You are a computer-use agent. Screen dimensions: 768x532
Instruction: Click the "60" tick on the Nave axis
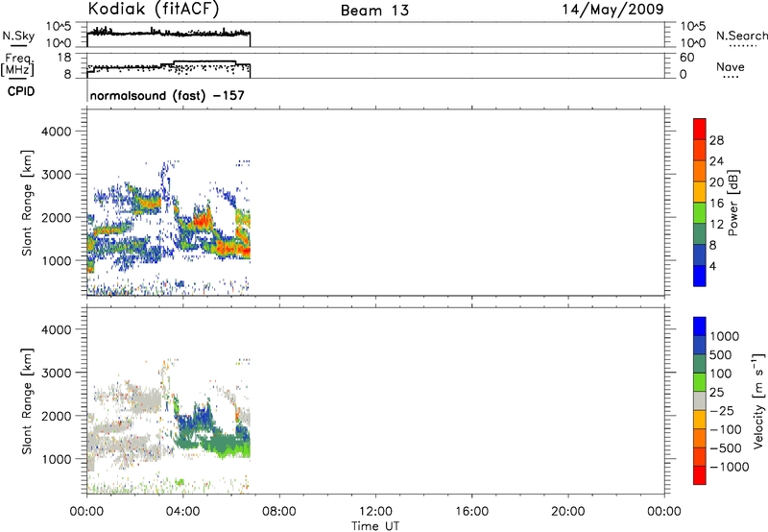point(686,58)
